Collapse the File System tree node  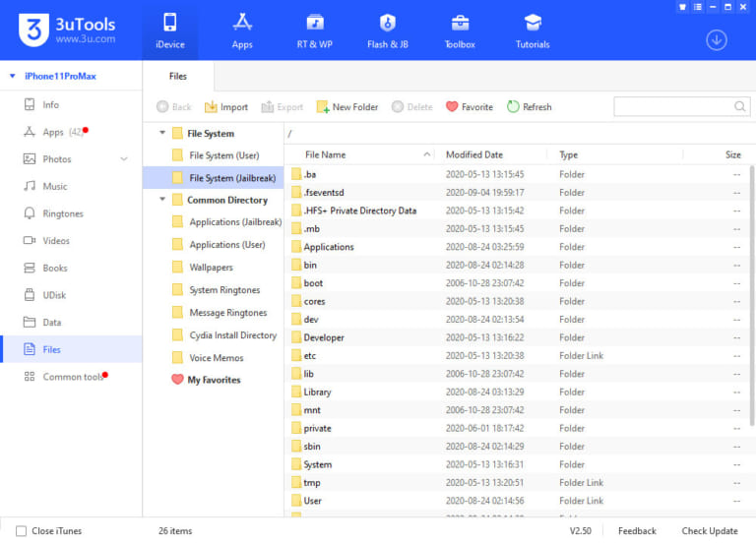(x=162, y=133)
